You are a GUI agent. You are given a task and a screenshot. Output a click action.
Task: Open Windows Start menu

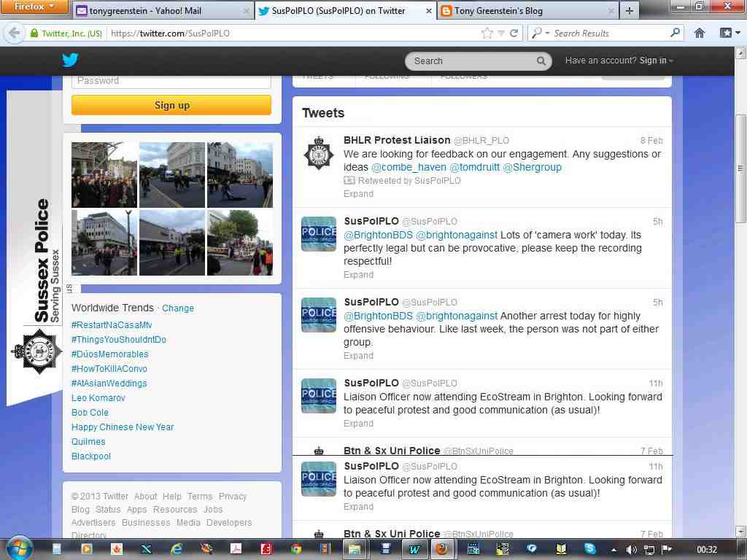tap(20, 549)
